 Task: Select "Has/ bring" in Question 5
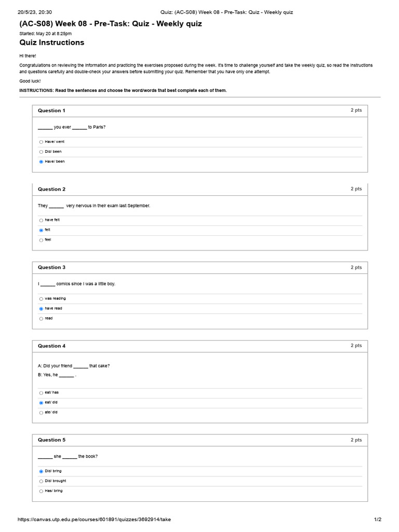click(x=41, y=491)
